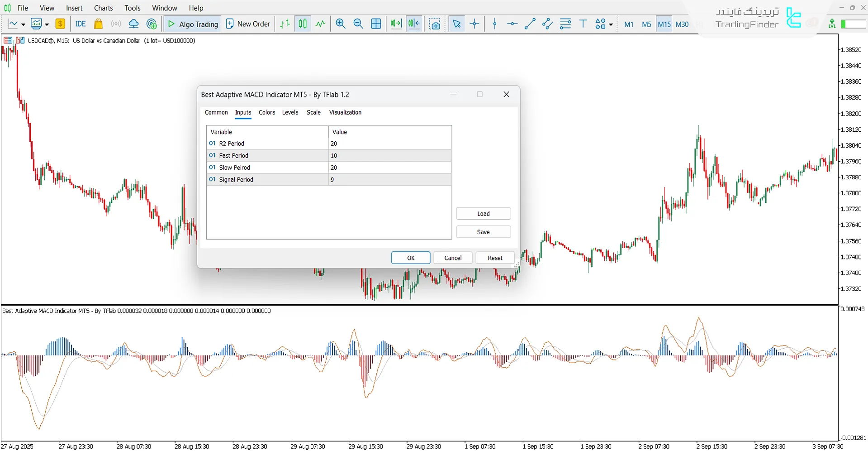Confirm indicator settings with OK

point(410,258)
